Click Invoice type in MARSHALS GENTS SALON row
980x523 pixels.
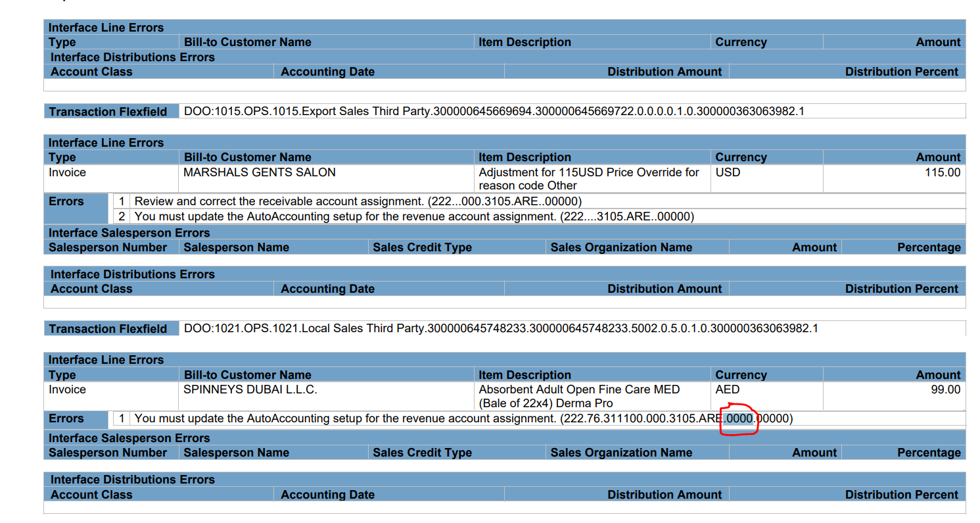[x=67, y=172]
